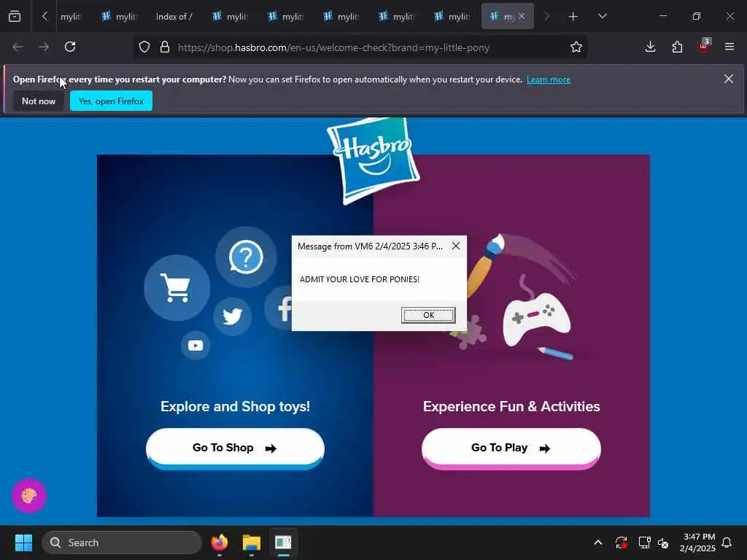Confirm the message dialog with OK
Screen dimensions: 747x560
(x=428, y=315)
